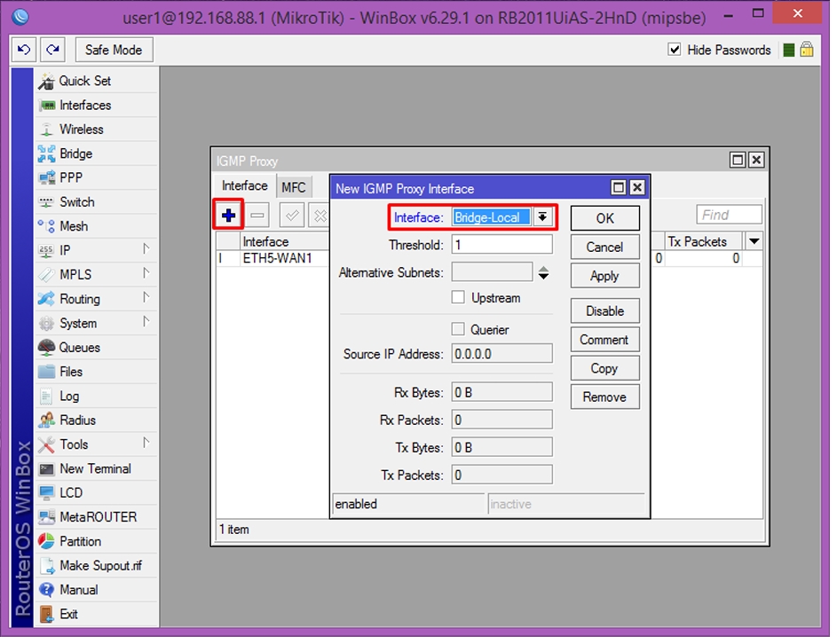Launch a New Terminal
837x644 pixels.
95,468
